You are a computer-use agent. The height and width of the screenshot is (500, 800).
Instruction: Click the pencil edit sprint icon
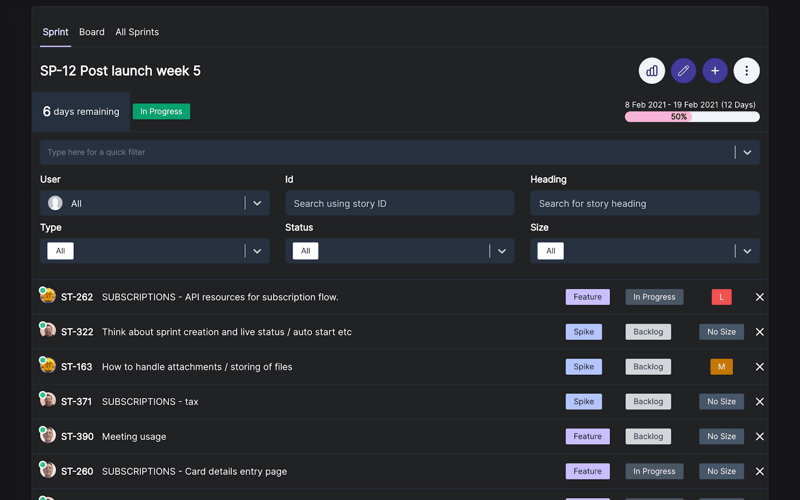coord(683,70)
